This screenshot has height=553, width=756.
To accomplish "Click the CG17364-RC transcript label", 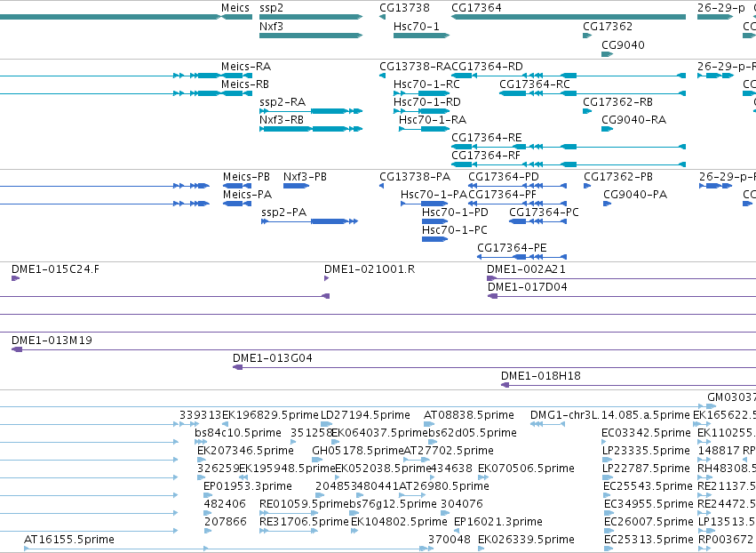I will point(535,84).
